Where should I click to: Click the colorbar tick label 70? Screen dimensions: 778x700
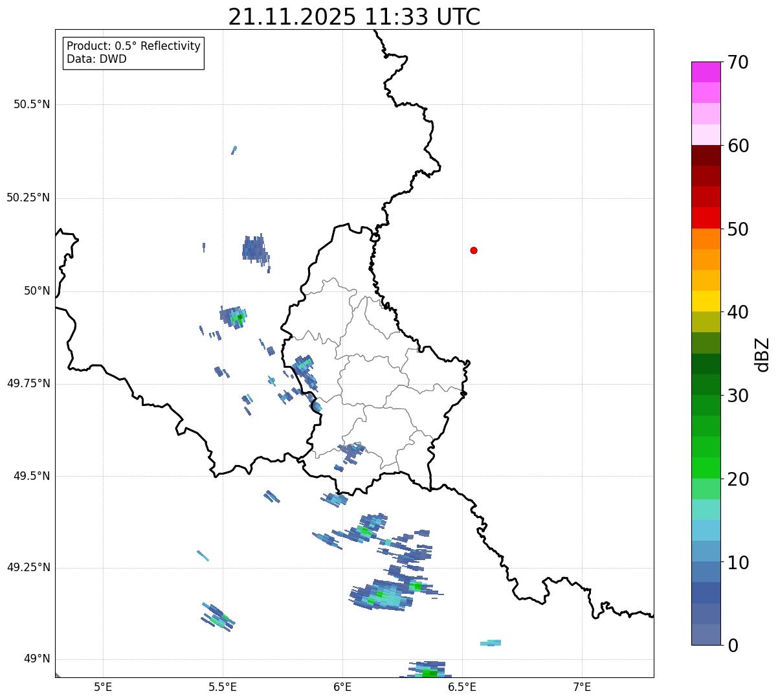pos(738,62)
